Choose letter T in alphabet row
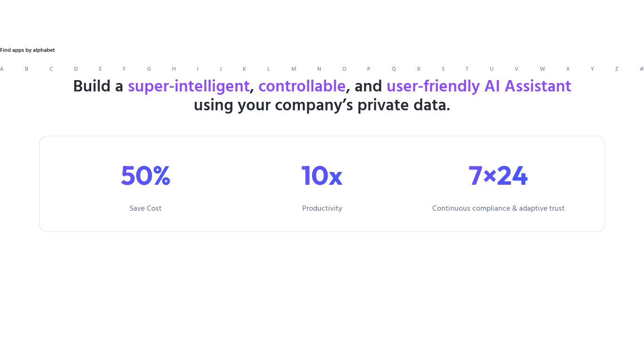This screenshot has height=362, width=644. coord(467,69)
